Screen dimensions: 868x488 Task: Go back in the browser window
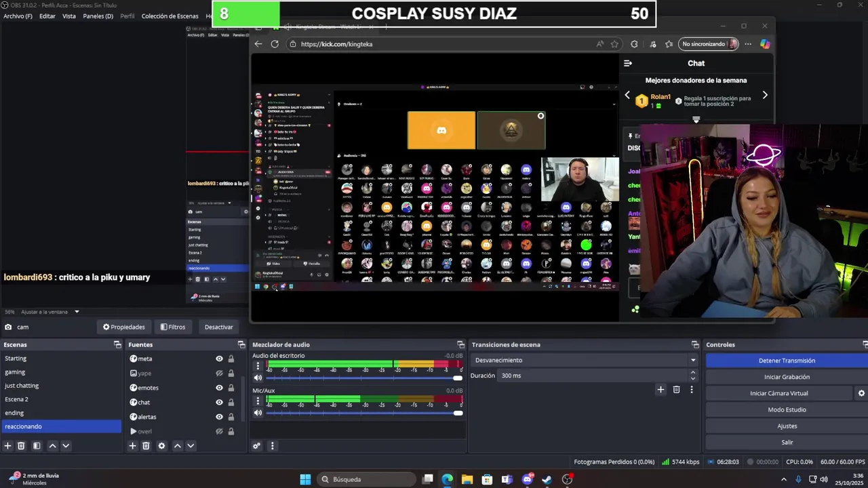[x=258, y=44]
